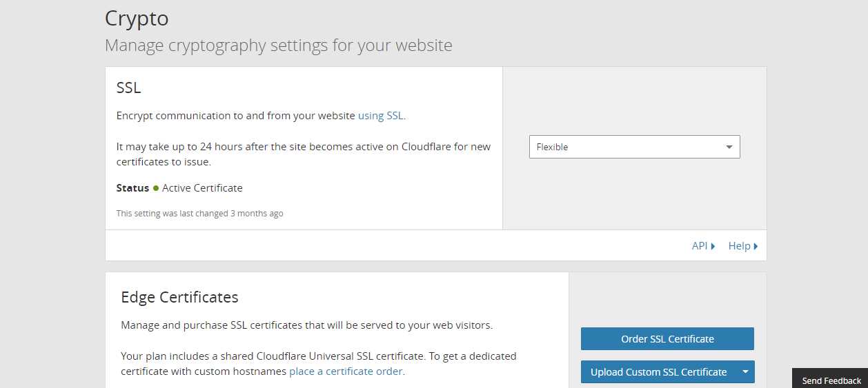Viewport: 868px width, 388px height.
Task: Expand the caret on Upload Custom SSL Certificate
Action: [745, 372]
